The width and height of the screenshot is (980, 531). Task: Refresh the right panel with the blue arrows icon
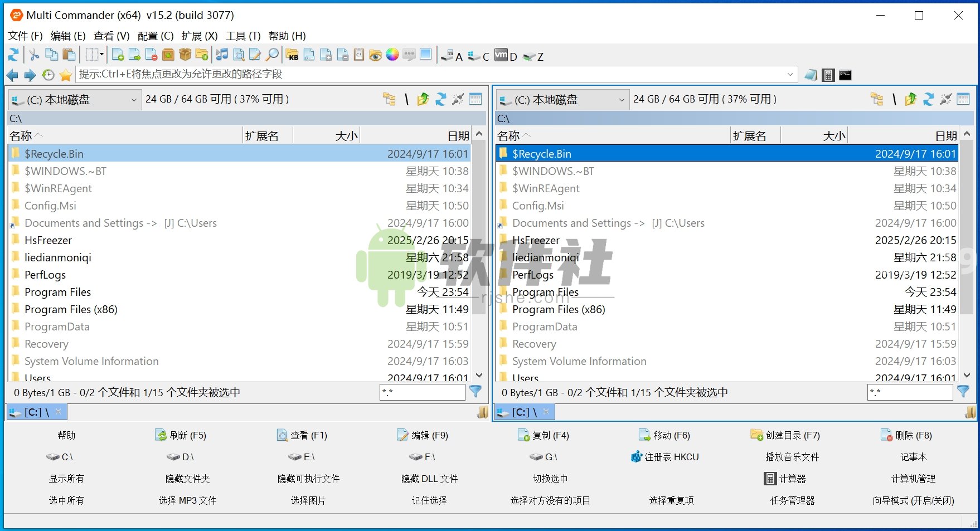click(928, 99)
